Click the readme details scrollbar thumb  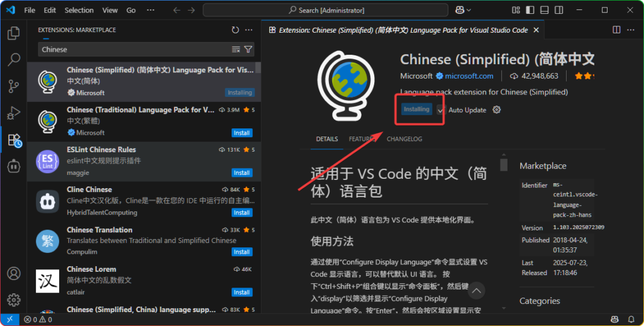pos(504,165)
